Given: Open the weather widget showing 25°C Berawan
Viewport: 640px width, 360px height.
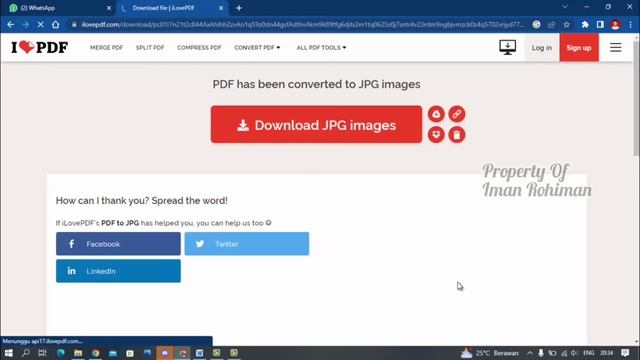Looking at the screenshot, I should tap(490, 353).
